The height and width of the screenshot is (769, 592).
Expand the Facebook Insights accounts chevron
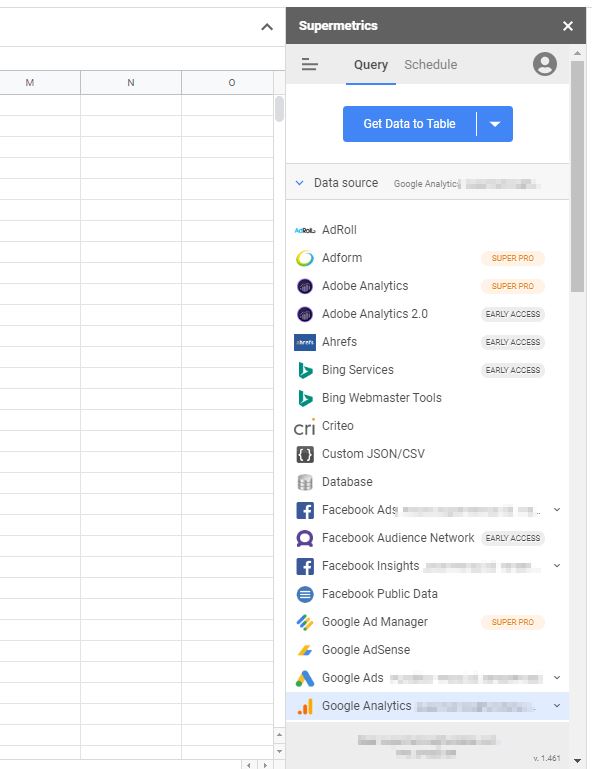(x=557, y=566)
